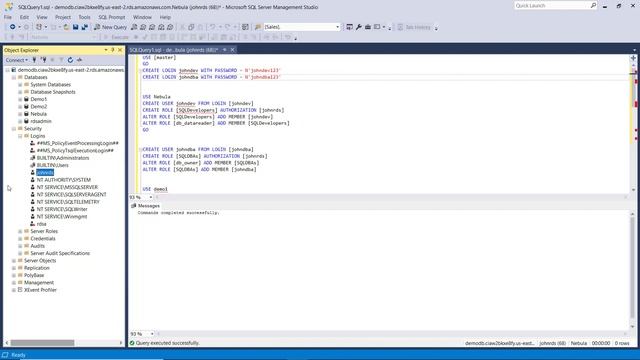Click the navigate Back arrow icon
The image size is (640, 360).
point(13,27)
